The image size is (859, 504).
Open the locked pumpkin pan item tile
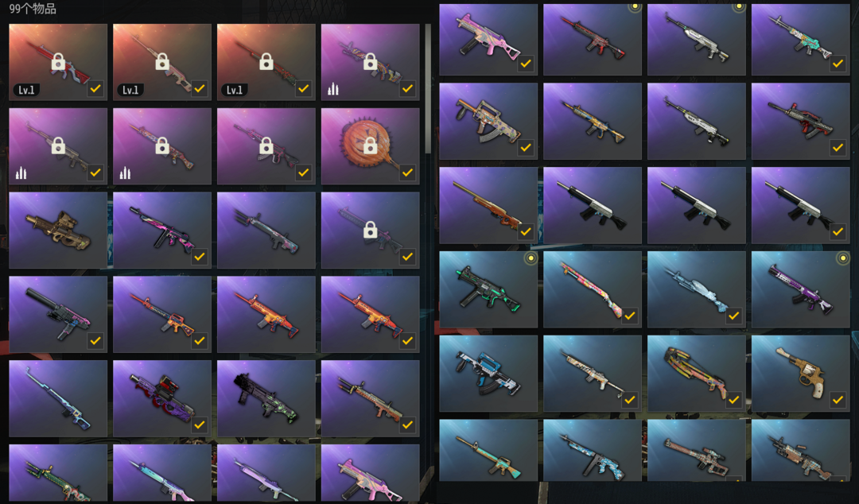coord(371,145)
